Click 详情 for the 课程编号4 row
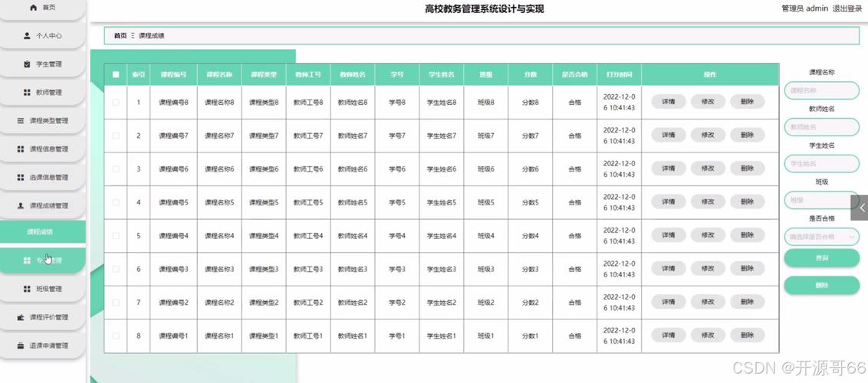 pos(668,235)
